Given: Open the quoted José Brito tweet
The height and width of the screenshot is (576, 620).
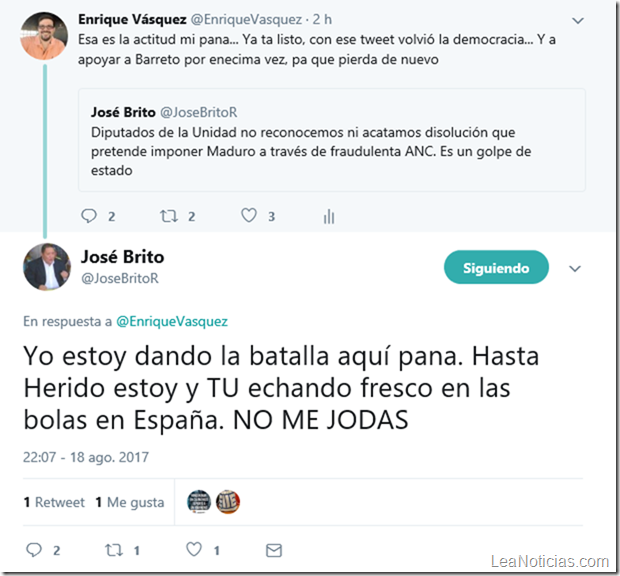Looking at the screenshot, I should coord(332,140).
